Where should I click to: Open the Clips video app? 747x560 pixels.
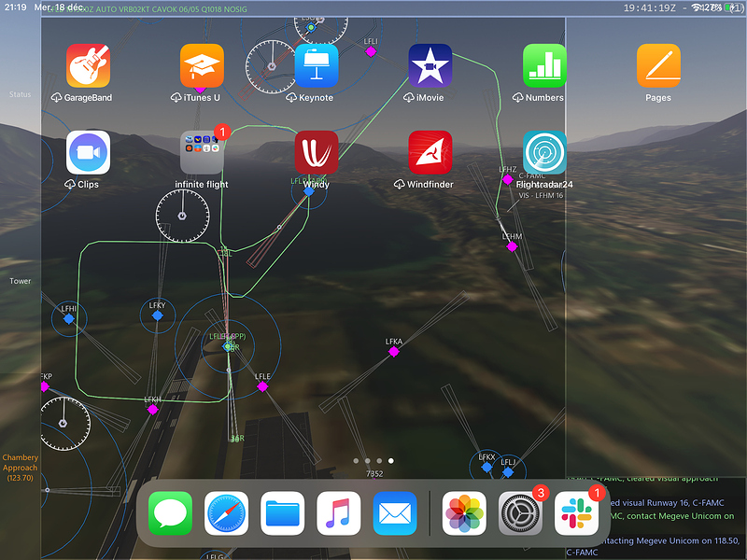coord(88,152)
